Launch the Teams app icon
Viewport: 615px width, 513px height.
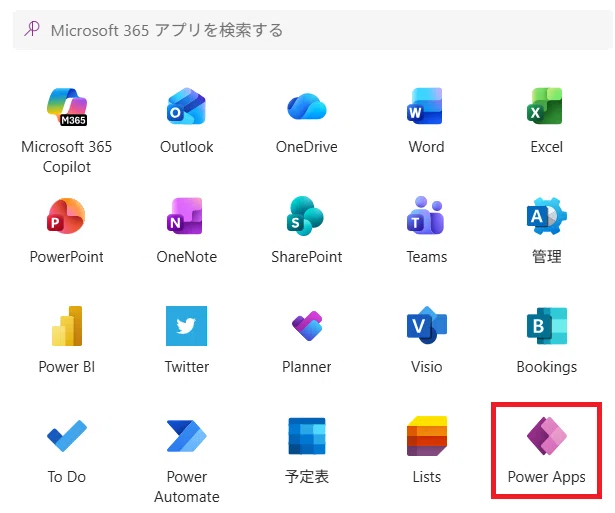426,215
